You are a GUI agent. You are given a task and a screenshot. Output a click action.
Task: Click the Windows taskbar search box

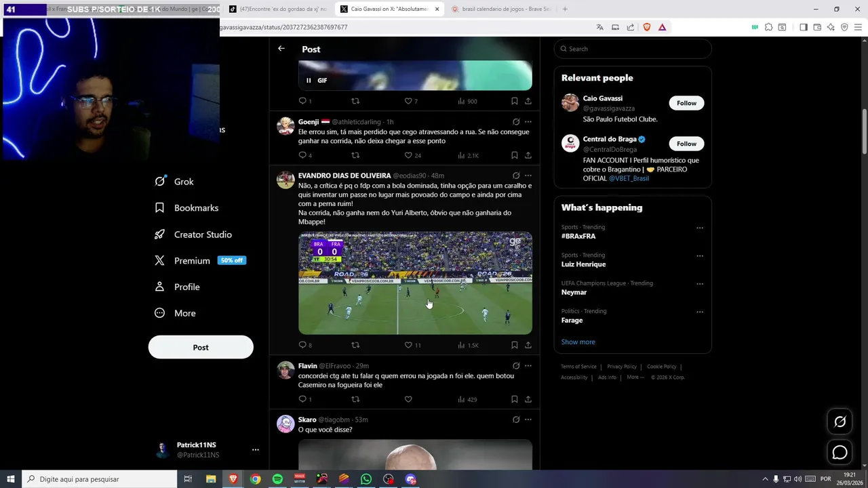pyautogui.click(x=99, y=479)
